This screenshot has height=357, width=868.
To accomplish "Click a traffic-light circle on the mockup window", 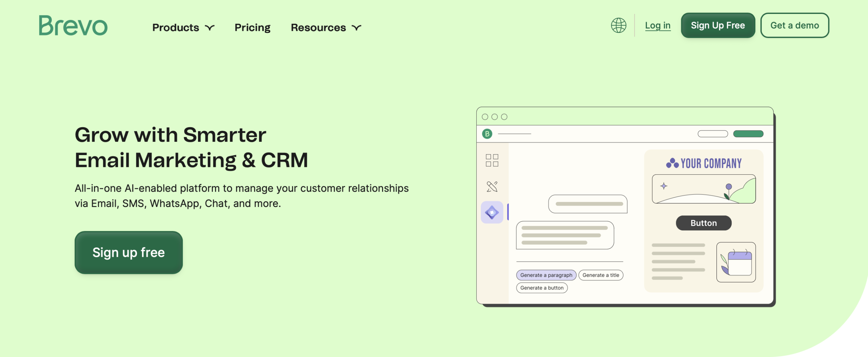I will 485,116.
